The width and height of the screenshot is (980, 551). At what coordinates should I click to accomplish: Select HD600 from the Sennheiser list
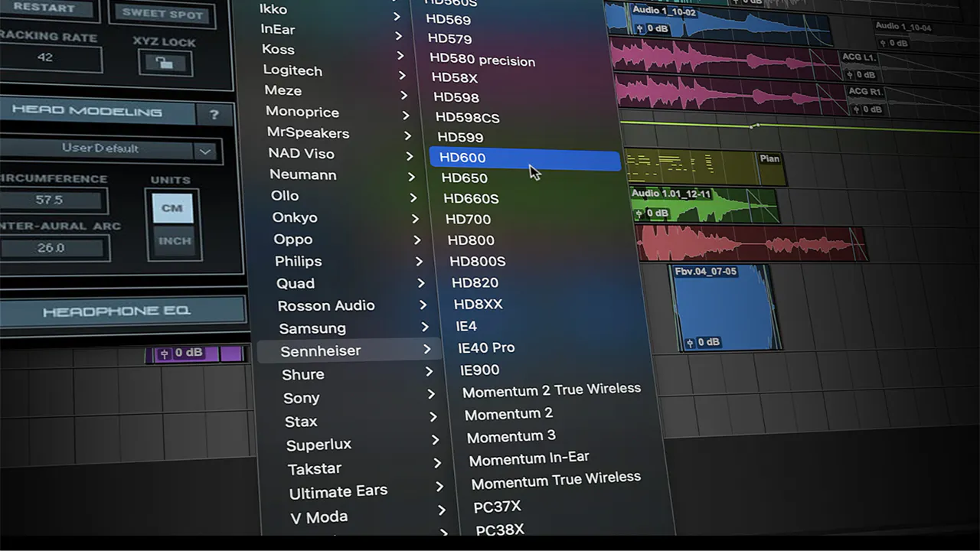[463, 158]
